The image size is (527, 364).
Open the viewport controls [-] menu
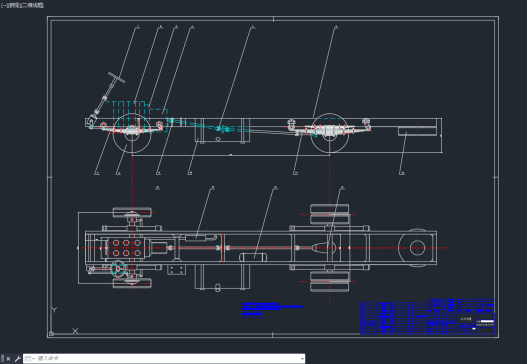(x=4, y=5)
